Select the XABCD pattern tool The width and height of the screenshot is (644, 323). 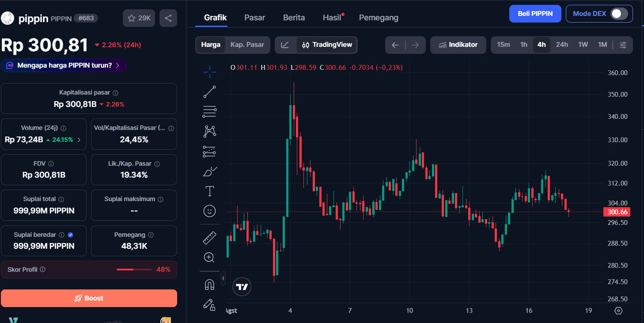coord(209,131)
